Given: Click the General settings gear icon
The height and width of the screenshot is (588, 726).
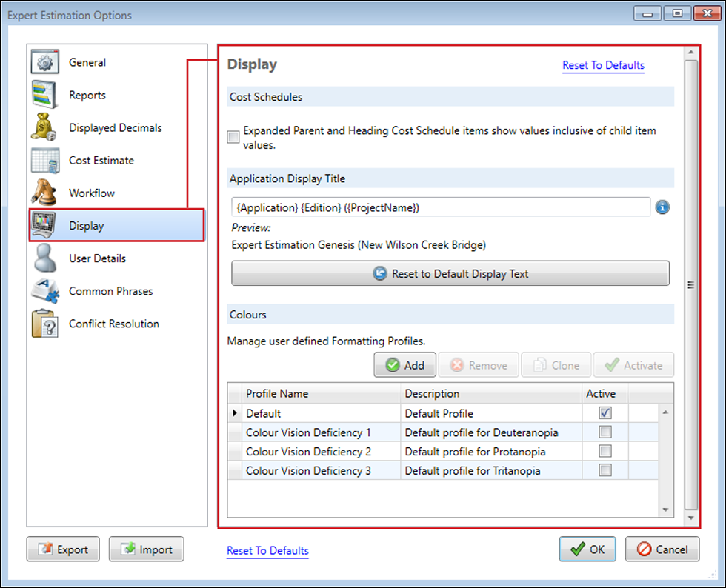Looking at the screenshot, I should click(x=44, y=63).
